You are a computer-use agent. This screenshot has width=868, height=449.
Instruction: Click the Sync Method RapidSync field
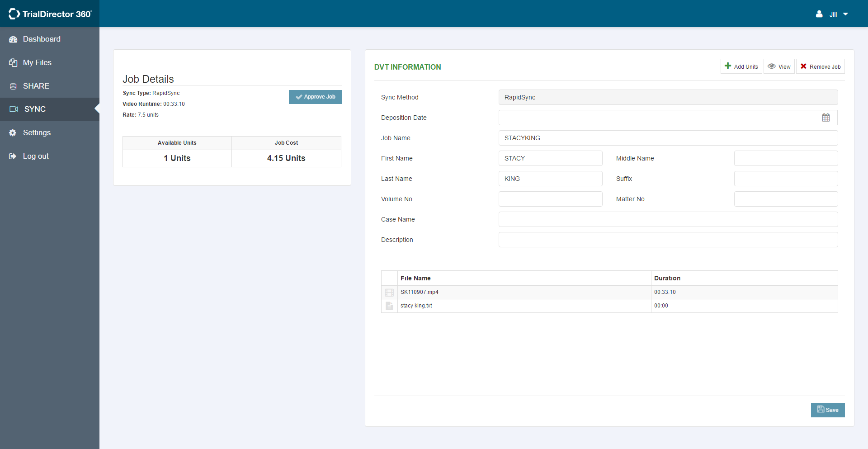click(x=668, y=97)
